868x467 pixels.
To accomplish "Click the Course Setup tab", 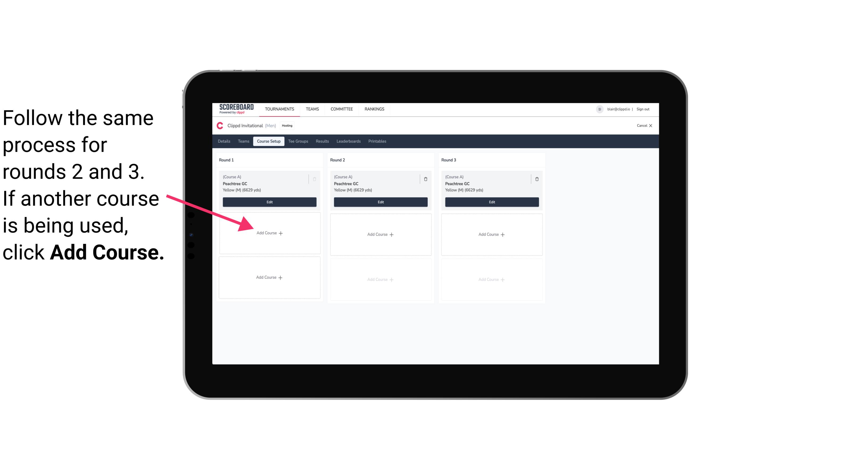I will pos(268,142).
